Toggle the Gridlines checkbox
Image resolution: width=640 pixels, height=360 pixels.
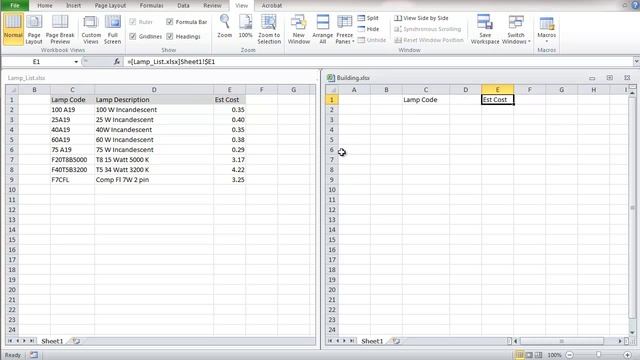click(133, 36)
